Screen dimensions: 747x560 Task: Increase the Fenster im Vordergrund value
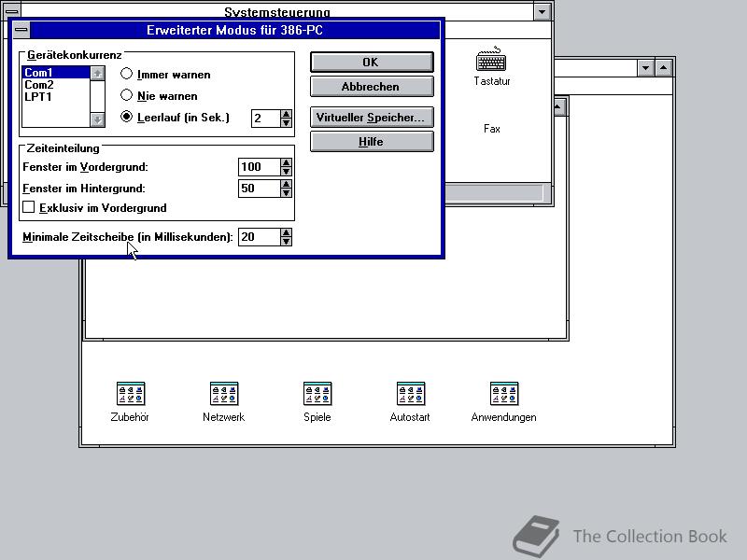tap(286, 162)
